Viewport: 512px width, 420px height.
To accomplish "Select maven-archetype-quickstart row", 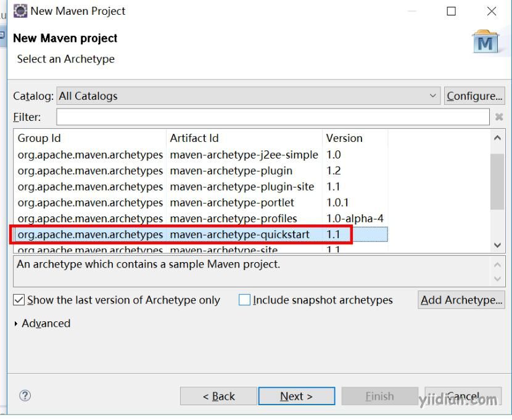I will tap(201, 234).
